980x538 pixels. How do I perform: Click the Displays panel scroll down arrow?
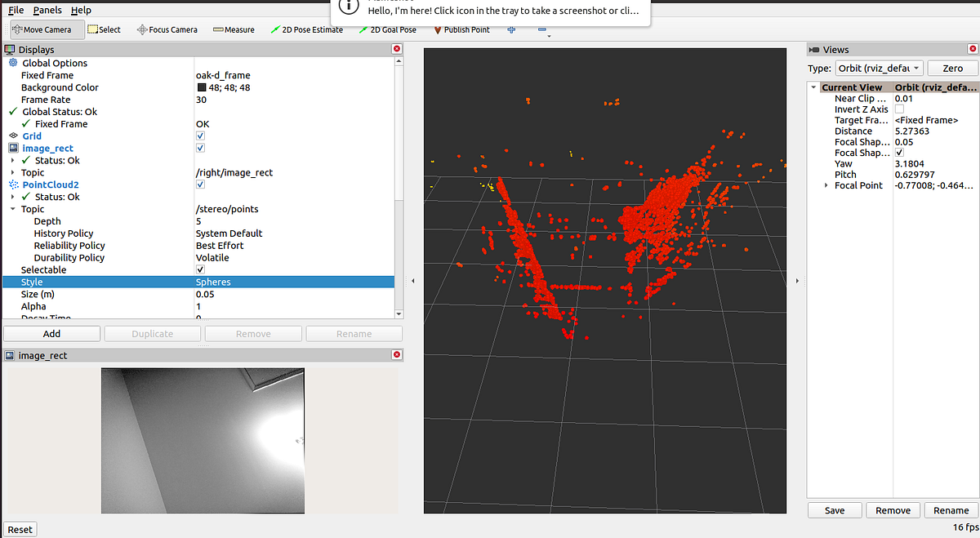click(x=399, y=313)
